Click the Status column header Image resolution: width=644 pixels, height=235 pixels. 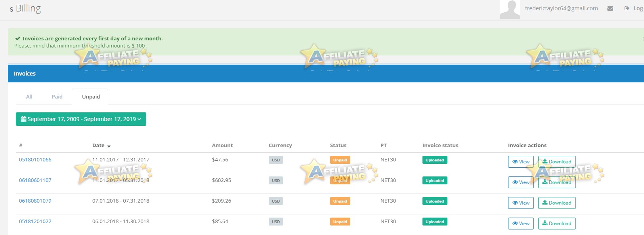(x=338, y=146)
